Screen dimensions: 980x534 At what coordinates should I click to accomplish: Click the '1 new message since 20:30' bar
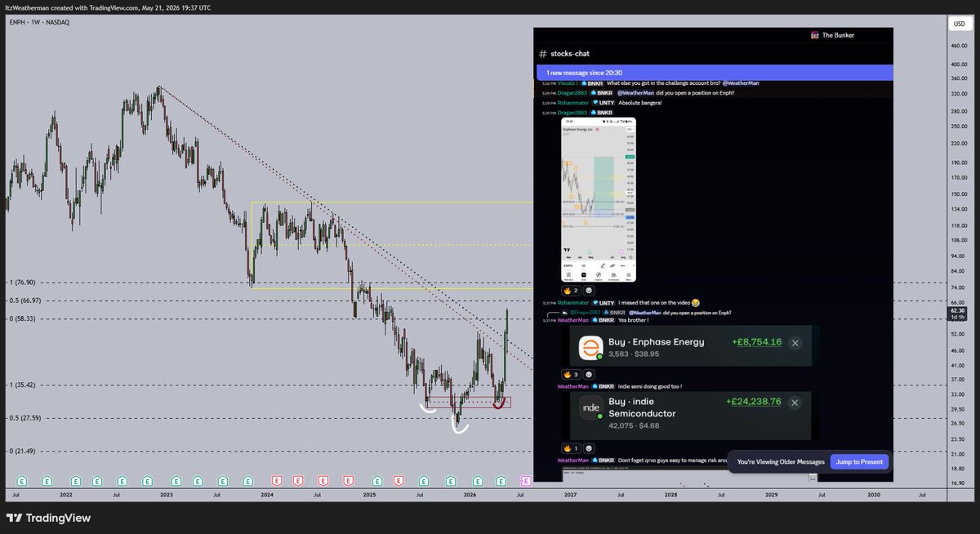click(714, 73)
